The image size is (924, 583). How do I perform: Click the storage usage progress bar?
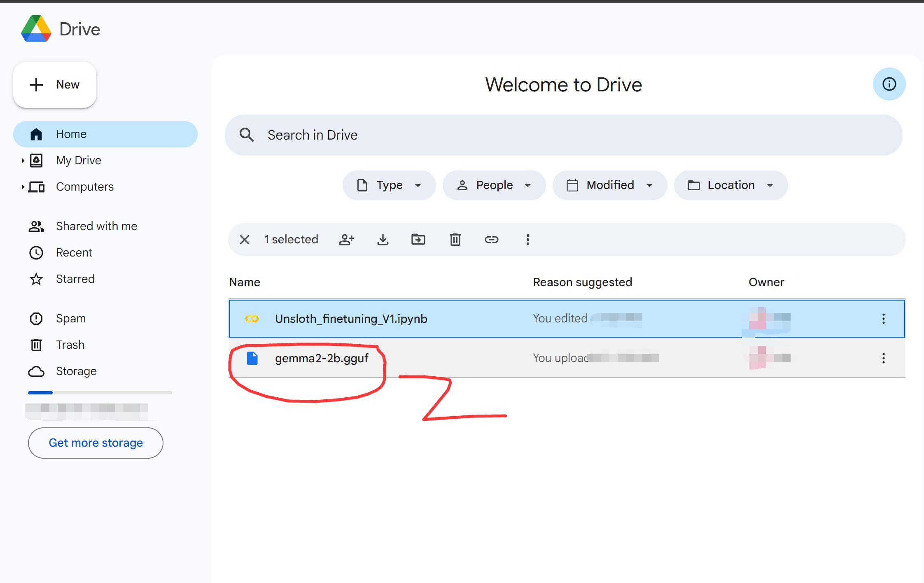[100, 393]
